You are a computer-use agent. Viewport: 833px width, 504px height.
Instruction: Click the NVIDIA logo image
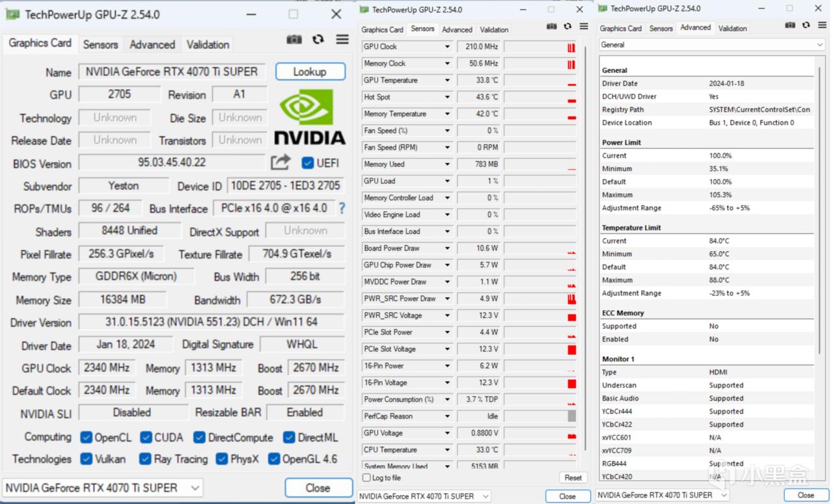(x=309, y=118)
